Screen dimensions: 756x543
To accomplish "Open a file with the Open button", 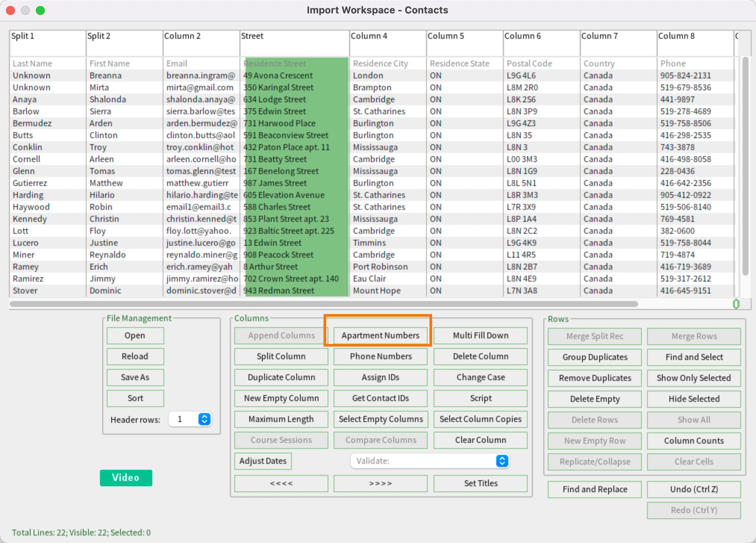I will pyautogui.click(x=135, y=335).
